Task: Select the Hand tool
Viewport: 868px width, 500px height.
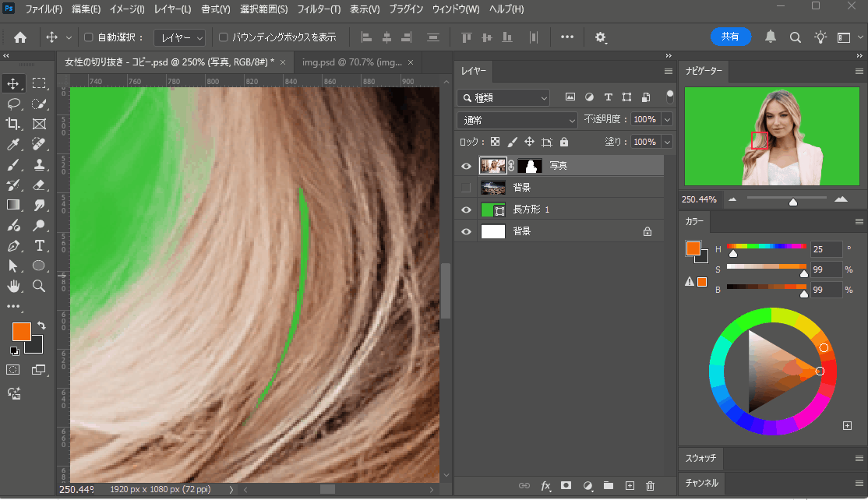Action: (x=13, y=287)
